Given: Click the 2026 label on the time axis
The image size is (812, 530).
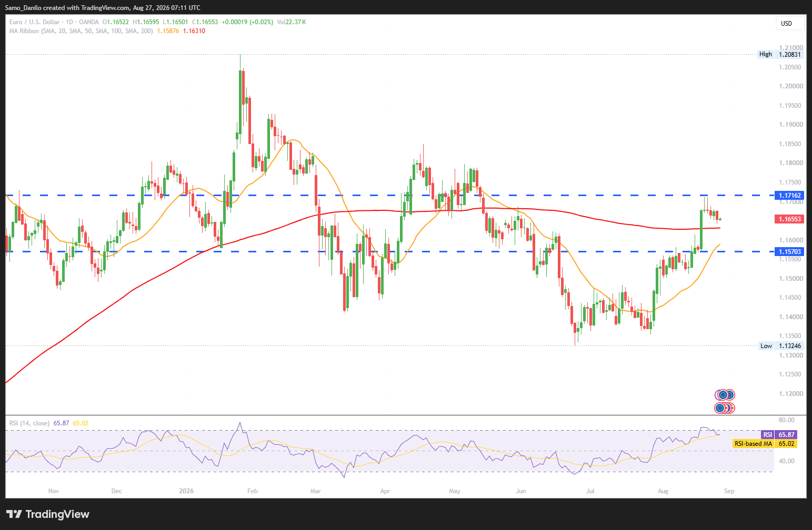Looking at the screenshot, I should 186,491.
